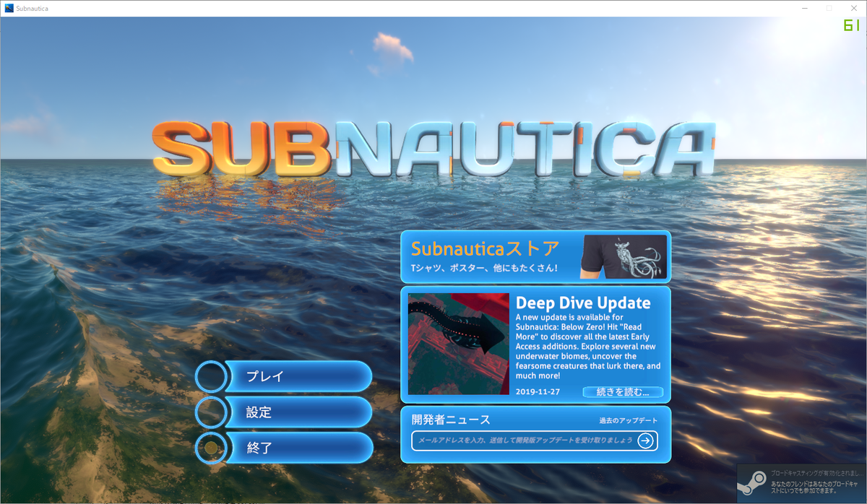Open the Subnauticaストア banner
Image resolution: width=867 pixels, height=504 pixels.
pos(535,256)
